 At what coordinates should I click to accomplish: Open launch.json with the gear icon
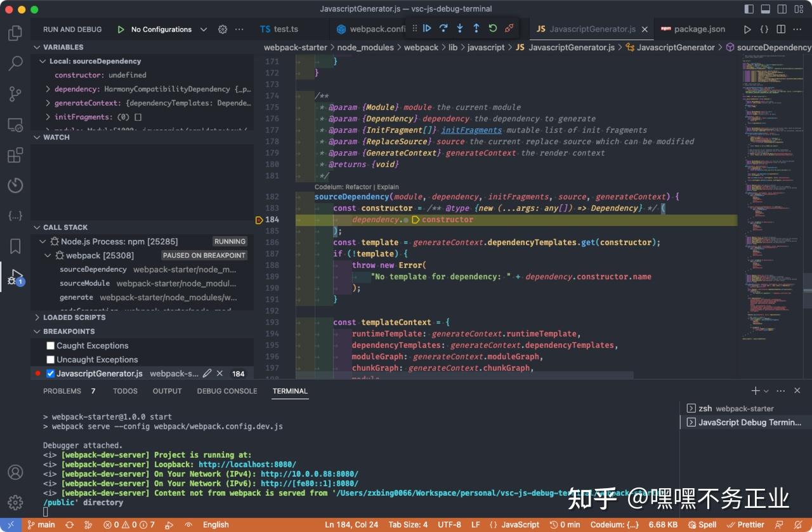tap(223, 29)
